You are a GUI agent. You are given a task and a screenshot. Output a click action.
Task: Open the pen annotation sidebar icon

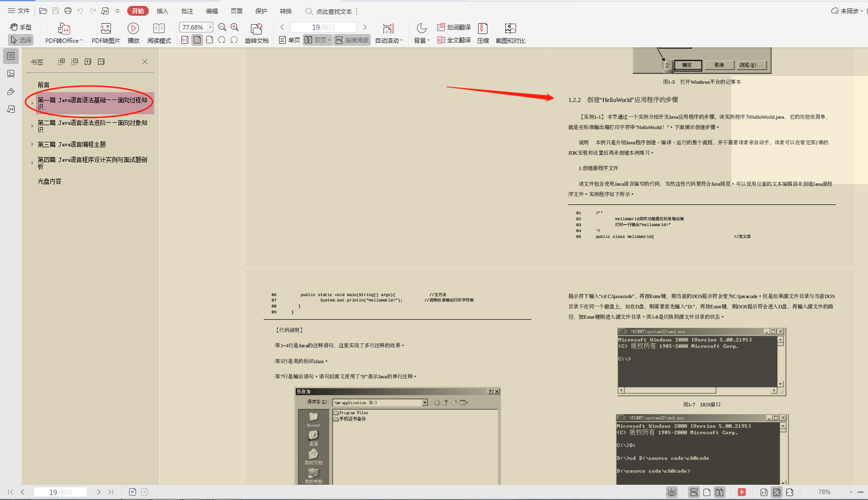coord(11,92)
